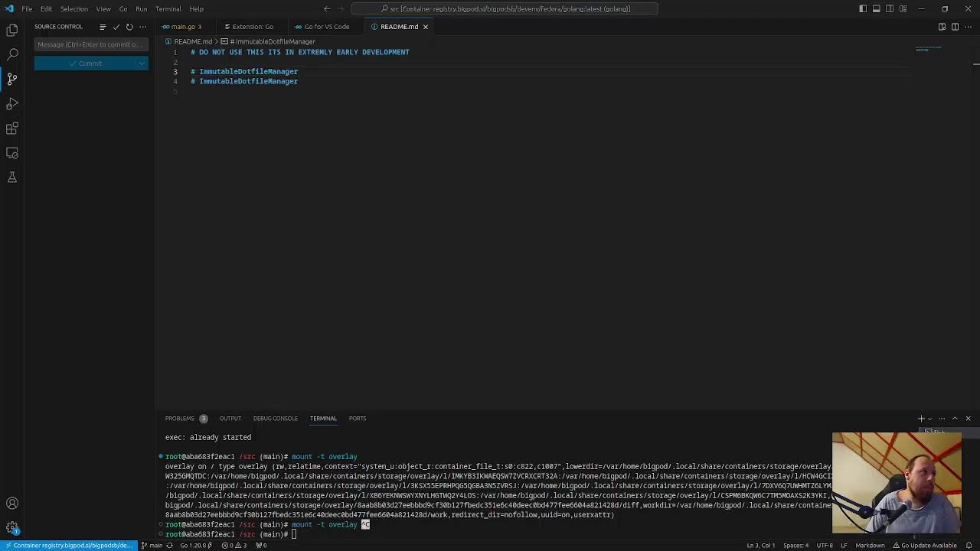Click the main branch in status bar
The width and height of the screenshot is (980, 551).
coord(152,546)
